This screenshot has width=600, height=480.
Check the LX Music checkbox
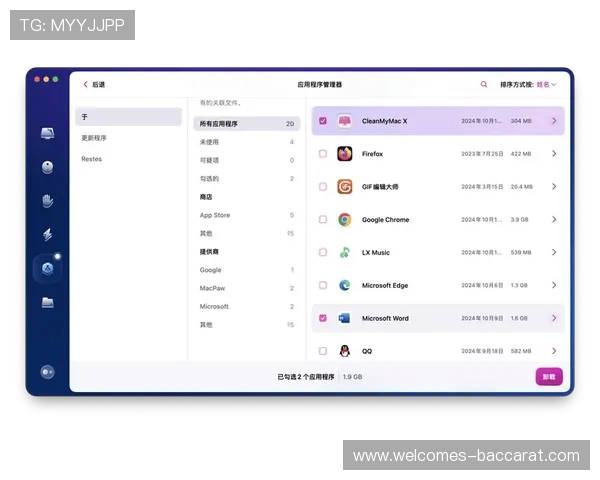(x=323, y=253)
